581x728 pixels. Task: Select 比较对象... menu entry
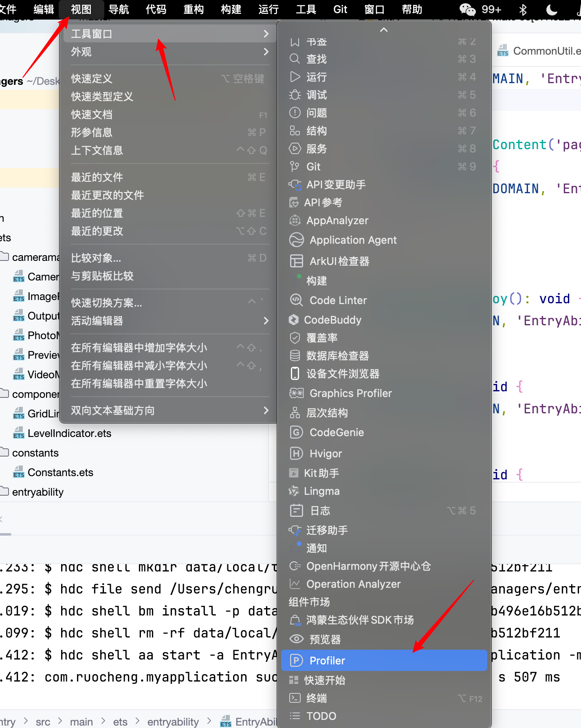(x=169, y=258)
